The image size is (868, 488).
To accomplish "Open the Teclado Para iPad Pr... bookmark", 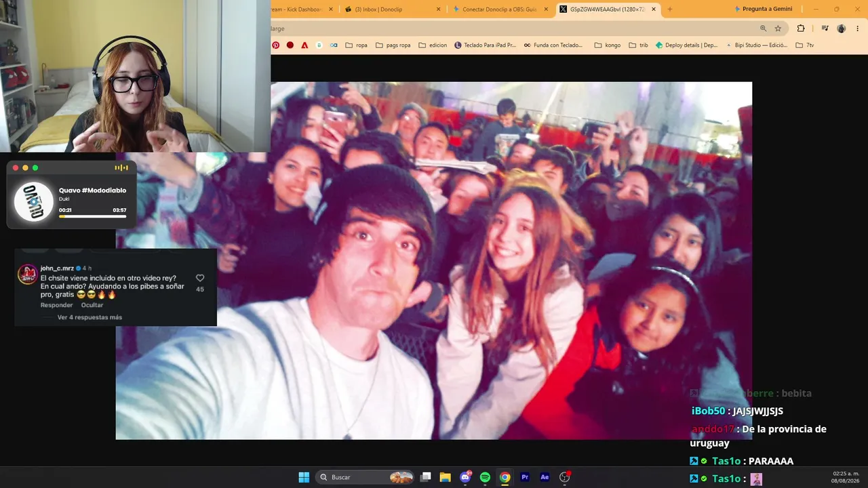I will pos(485,45).
